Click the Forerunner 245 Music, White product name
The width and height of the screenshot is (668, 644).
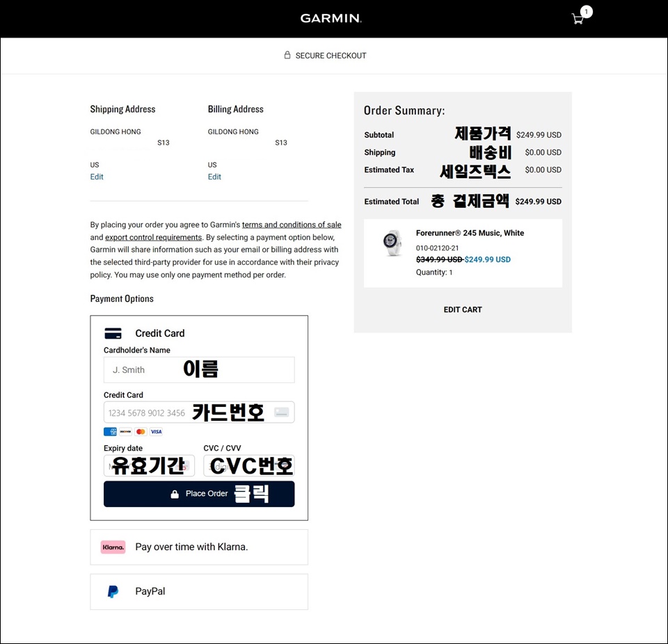coord(470,233)
